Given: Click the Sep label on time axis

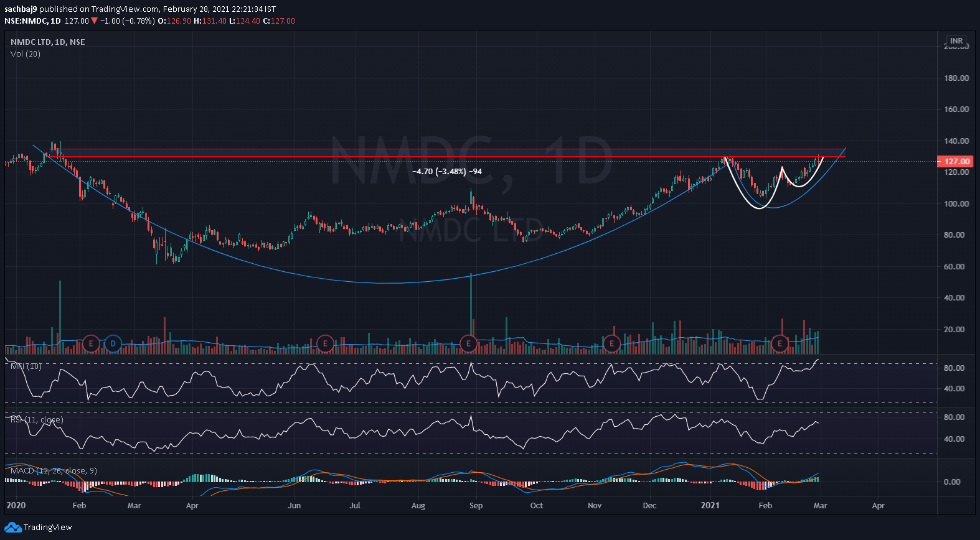Looking at the screenshot, I should tap(476, 505).
